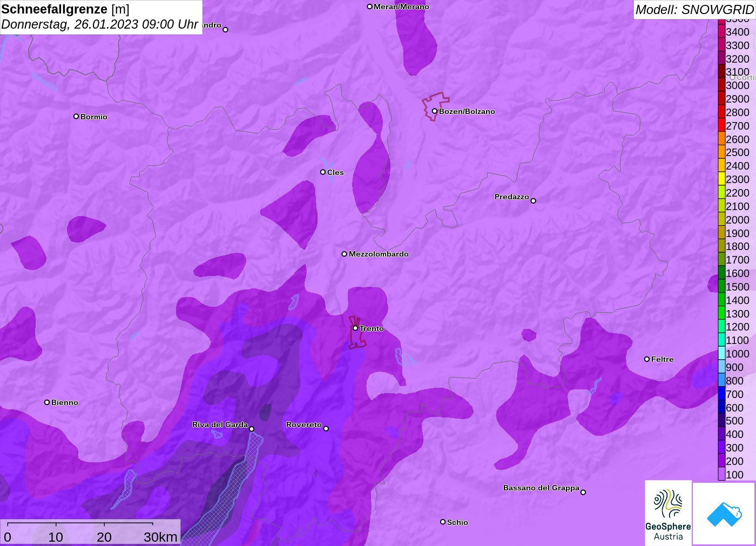Click the Mezzolombardo map marker

(x=345, y=254)
